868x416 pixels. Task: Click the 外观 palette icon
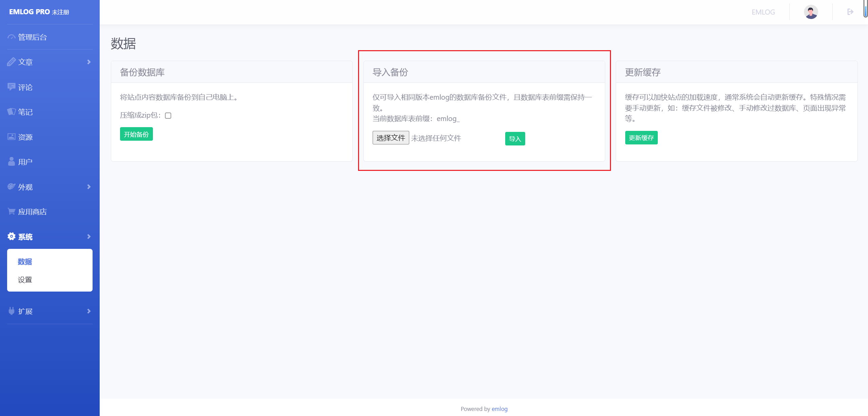[11, 187]
